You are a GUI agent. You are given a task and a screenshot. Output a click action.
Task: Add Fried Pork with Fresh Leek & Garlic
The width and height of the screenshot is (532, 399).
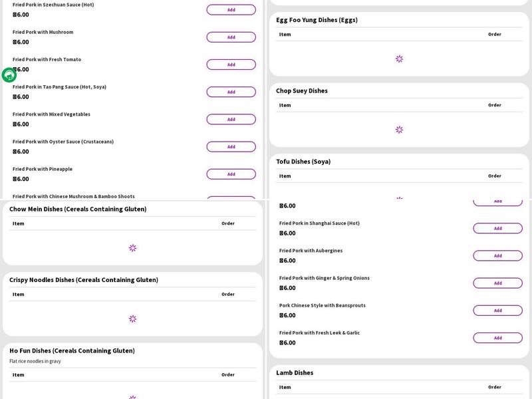point(497,338)
